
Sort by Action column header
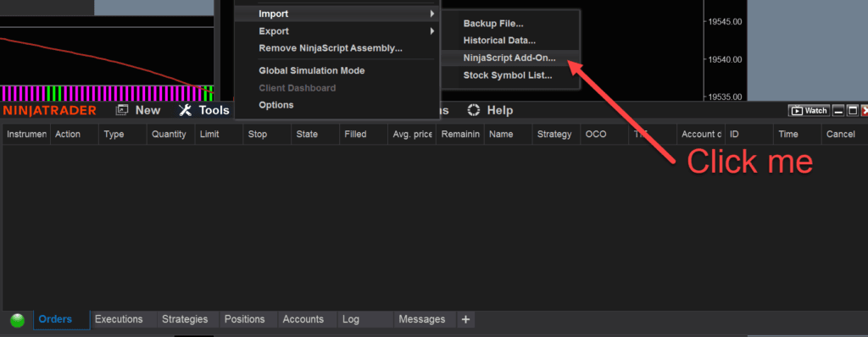[x=75, y=135]
